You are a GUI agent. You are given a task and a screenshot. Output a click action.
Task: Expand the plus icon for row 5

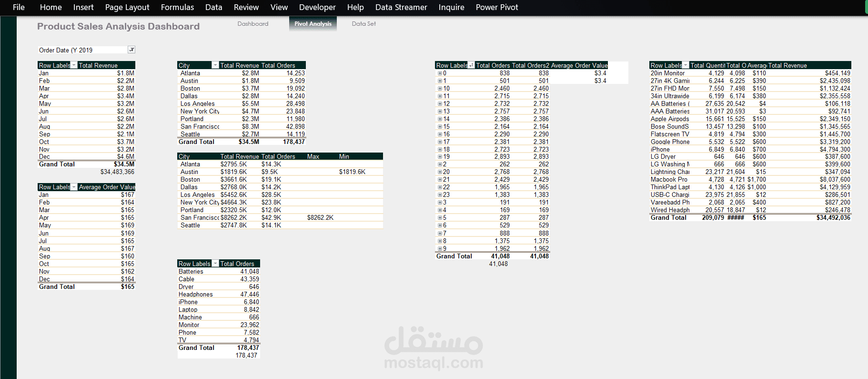point(440,218)
